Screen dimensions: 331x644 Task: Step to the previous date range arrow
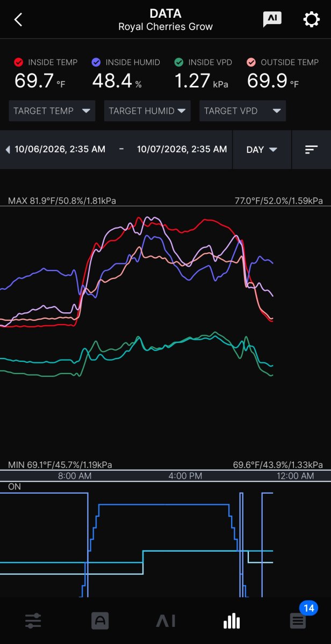[8, 150]
